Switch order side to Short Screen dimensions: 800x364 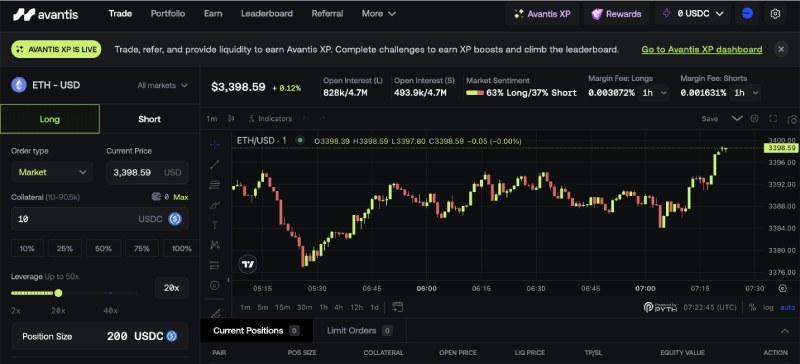pos(149,119)
